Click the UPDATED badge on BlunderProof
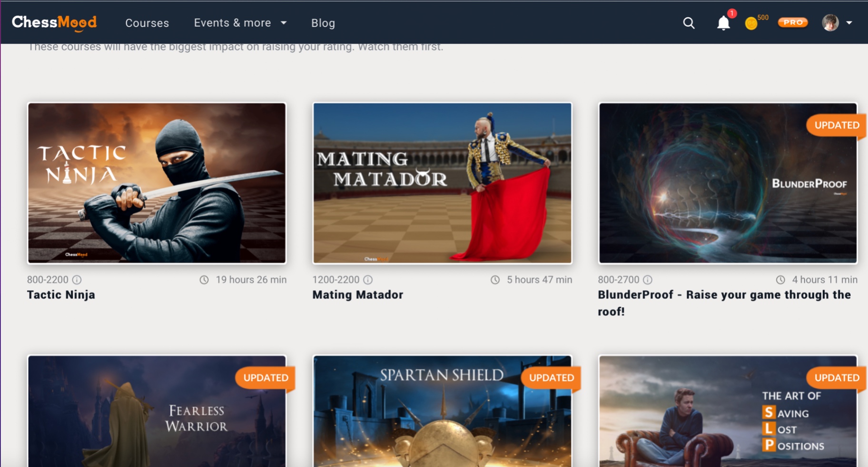This screenshot has width=868, height=467. click(836, 126)
